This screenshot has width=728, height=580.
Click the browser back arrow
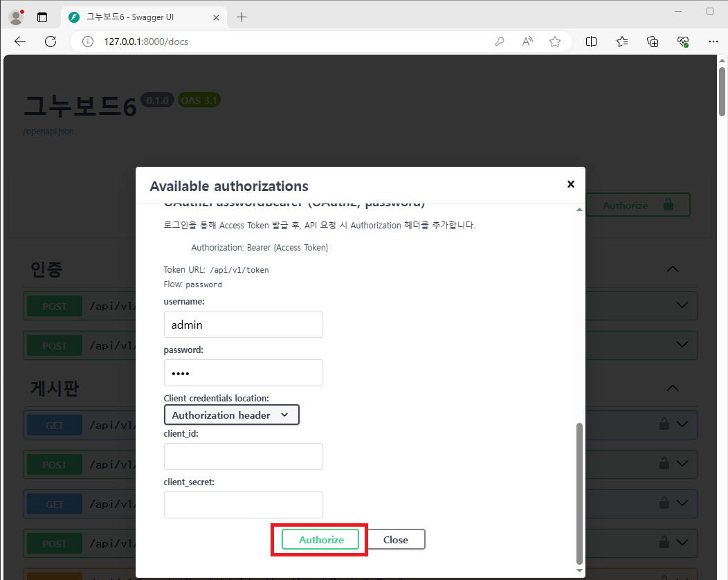20,42
